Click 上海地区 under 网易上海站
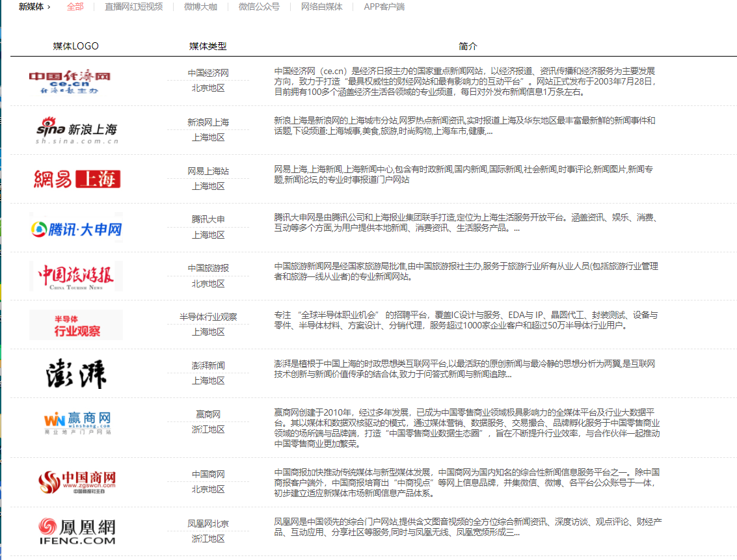The height and width of the screenshot is (560, 737). [208, 186]
